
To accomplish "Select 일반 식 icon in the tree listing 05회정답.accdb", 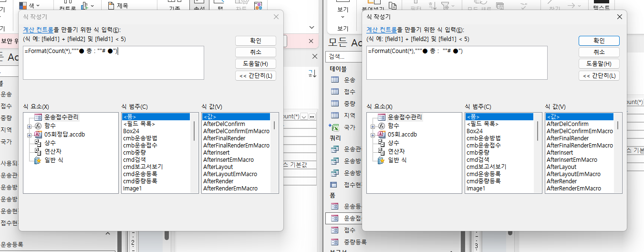I will (37, 160).
